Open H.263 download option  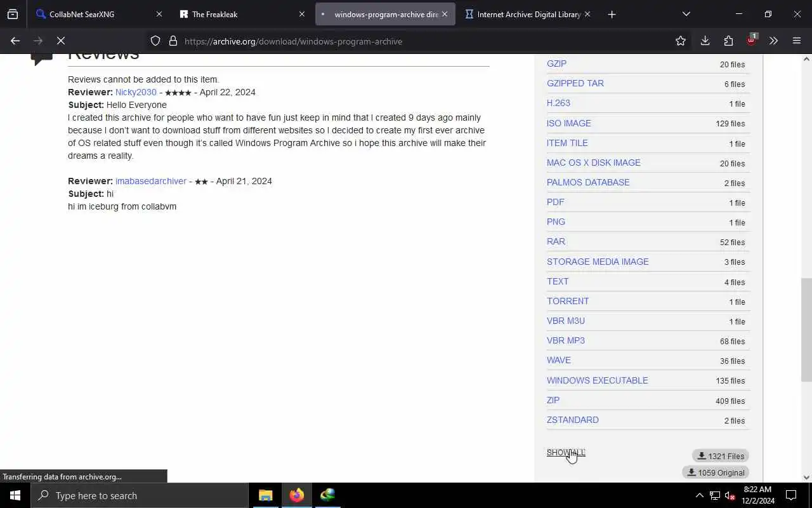558,103
